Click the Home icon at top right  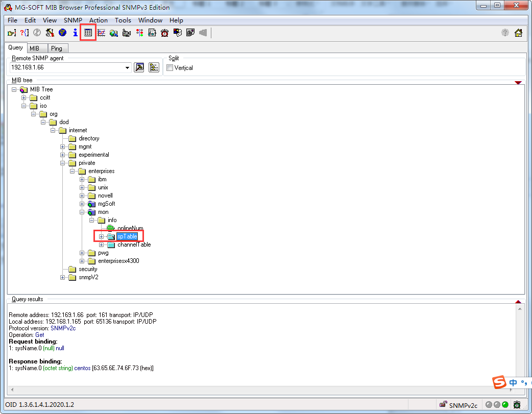tap(519, 32)
